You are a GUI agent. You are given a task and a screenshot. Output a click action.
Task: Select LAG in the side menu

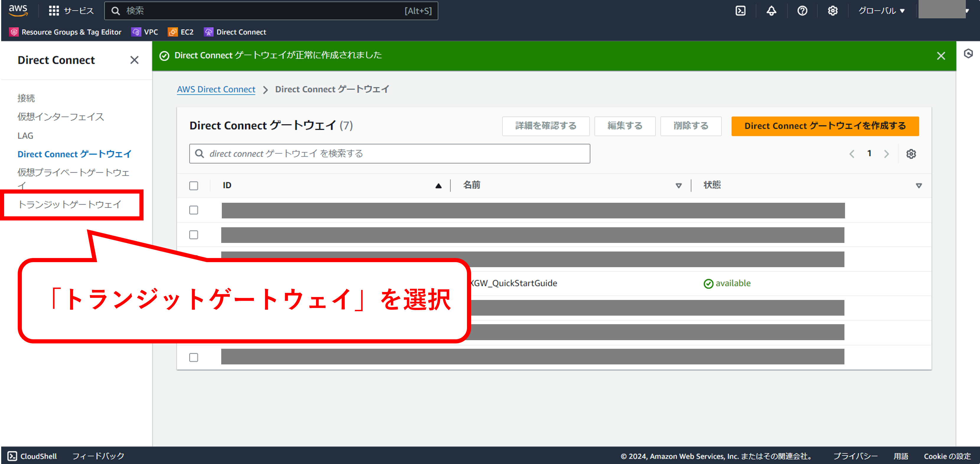click(25, 136)
